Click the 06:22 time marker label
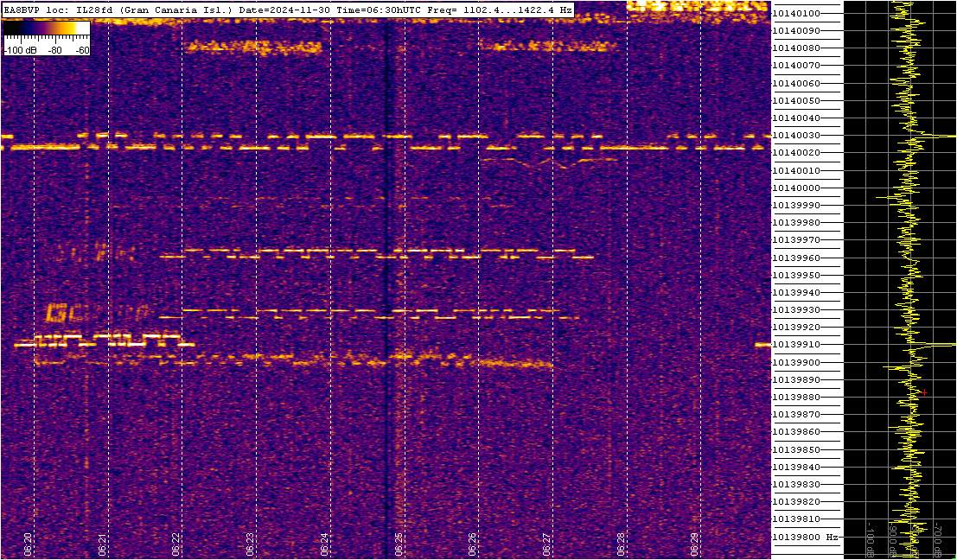957x560 pixels. pyautogui.click(x=176, y=544)
